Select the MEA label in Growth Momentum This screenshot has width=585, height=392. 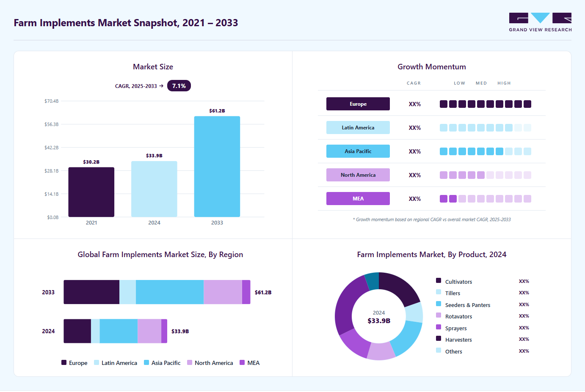point(358,199)
